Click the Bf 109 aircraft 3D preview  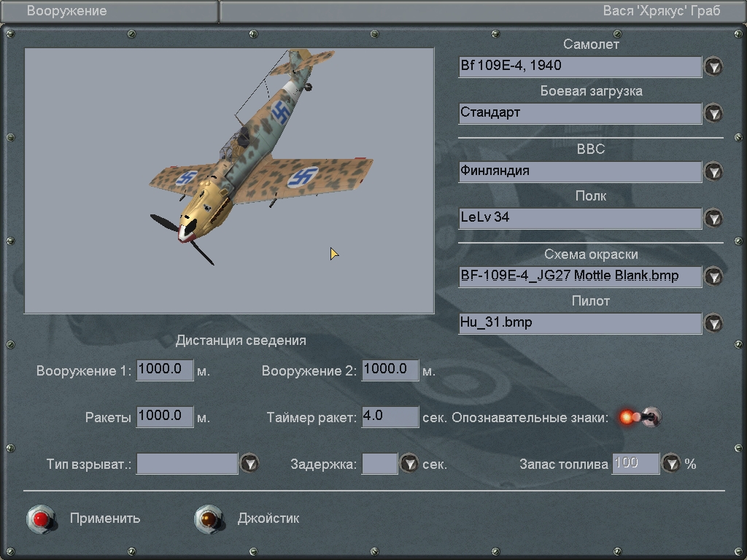(x=229, y=181)
